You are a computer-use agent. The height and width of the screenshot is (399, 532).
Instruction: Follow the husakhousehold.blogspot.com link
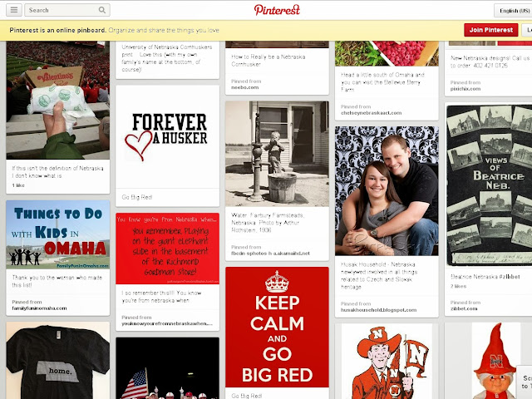tap(379, 310)
